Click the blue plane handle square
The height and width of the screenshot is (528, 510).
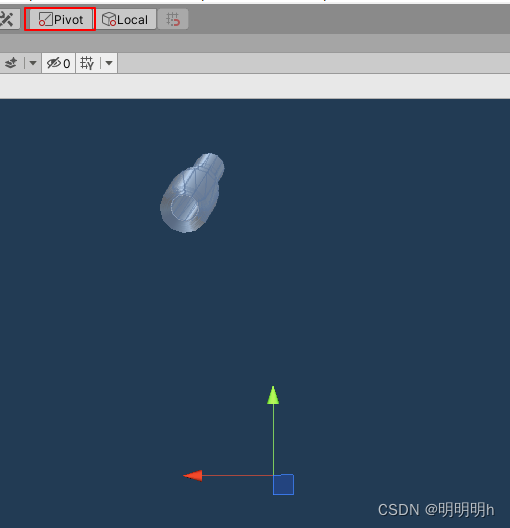click(283, 485)
